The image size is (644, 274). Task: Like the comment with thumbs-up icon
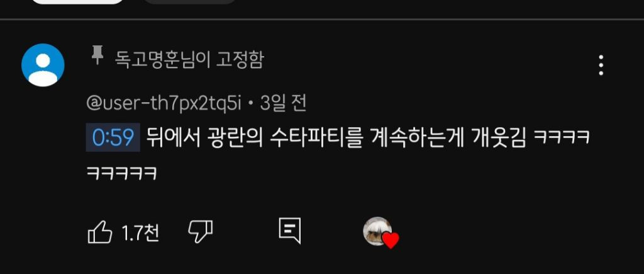[100, 232]
